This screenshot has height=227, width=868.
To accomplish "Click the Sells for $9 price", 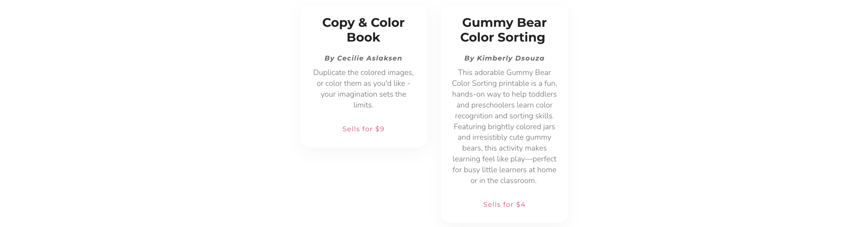I will coord(363,129).
